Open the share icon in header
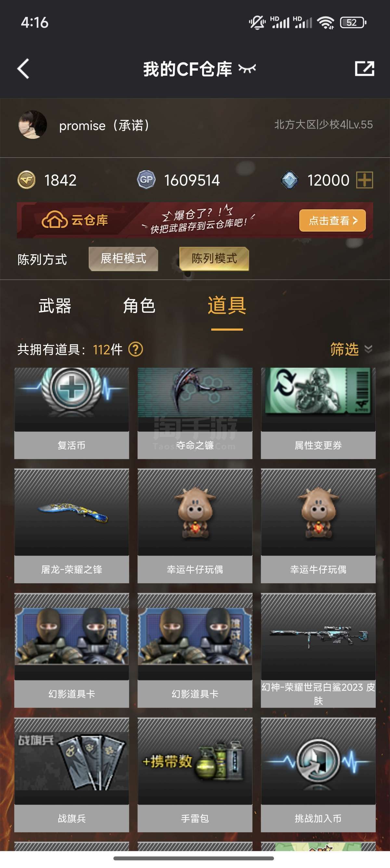390x868 pixels. click(x=364, y=69)
